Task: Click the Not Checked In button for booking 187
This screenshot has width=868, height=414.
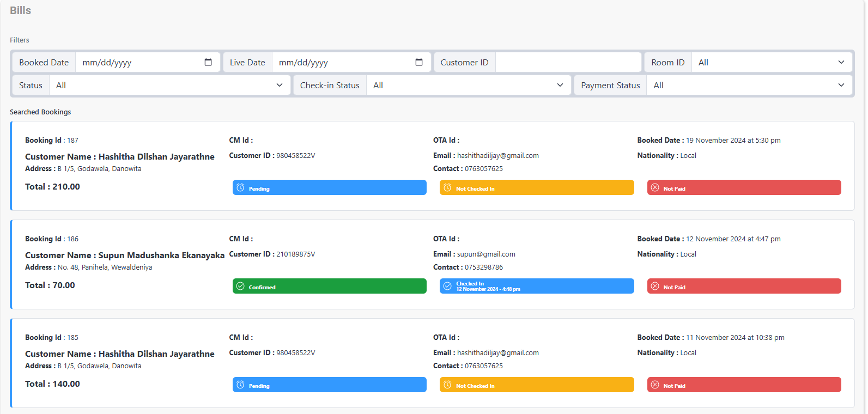Action: [537, 188]
